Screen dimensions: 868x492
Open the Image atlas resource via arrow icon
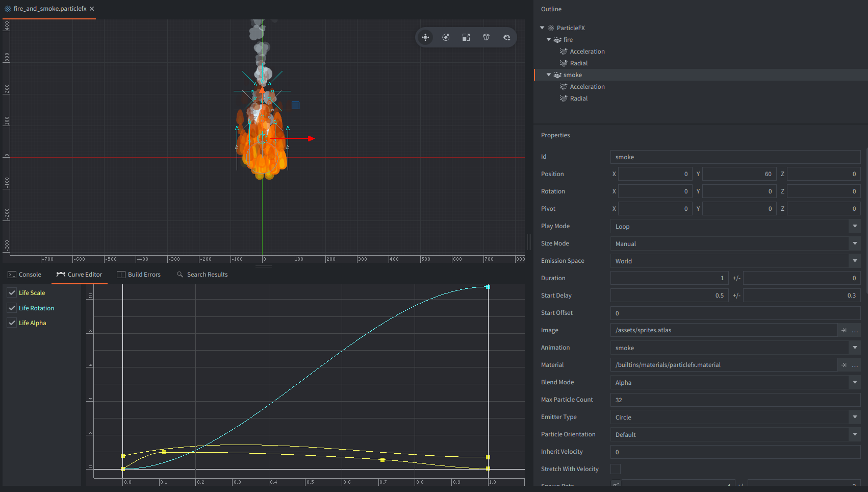click(844, 330)
